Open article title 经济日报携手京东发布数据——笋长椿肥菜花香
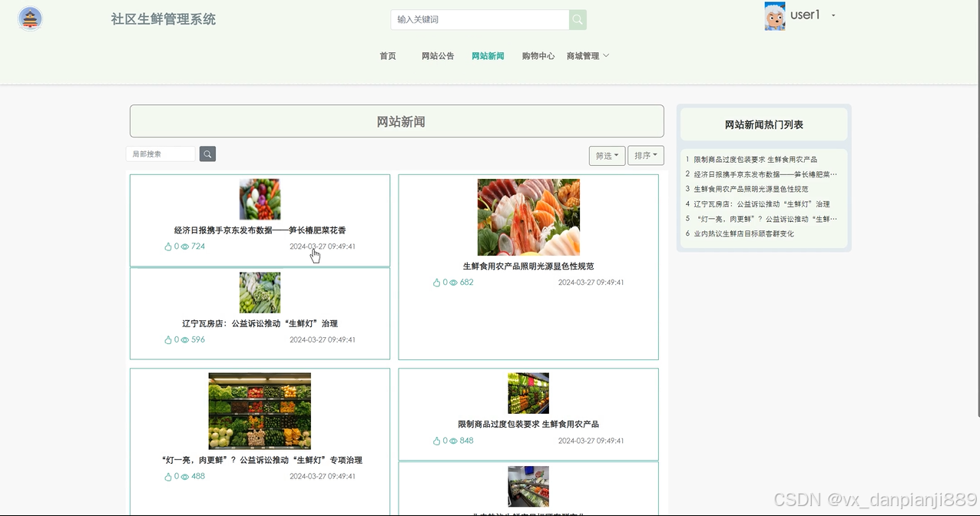 click(260, 230)
